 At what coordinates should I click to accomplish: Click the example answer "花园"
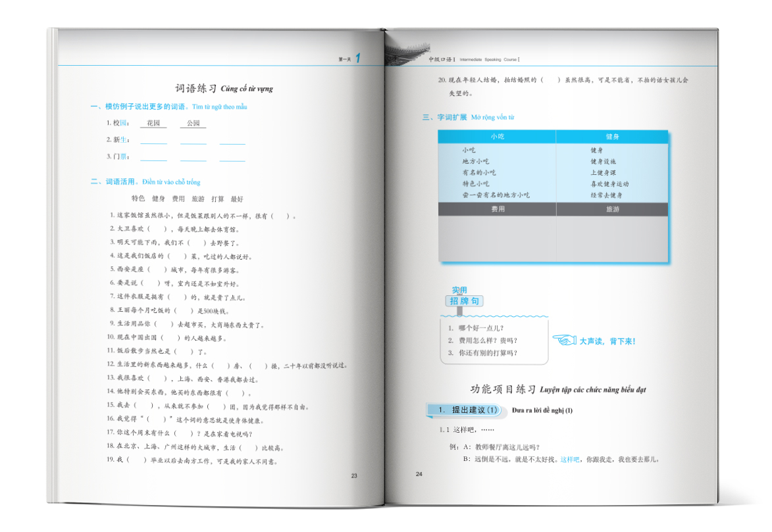[x=153, y=123]
